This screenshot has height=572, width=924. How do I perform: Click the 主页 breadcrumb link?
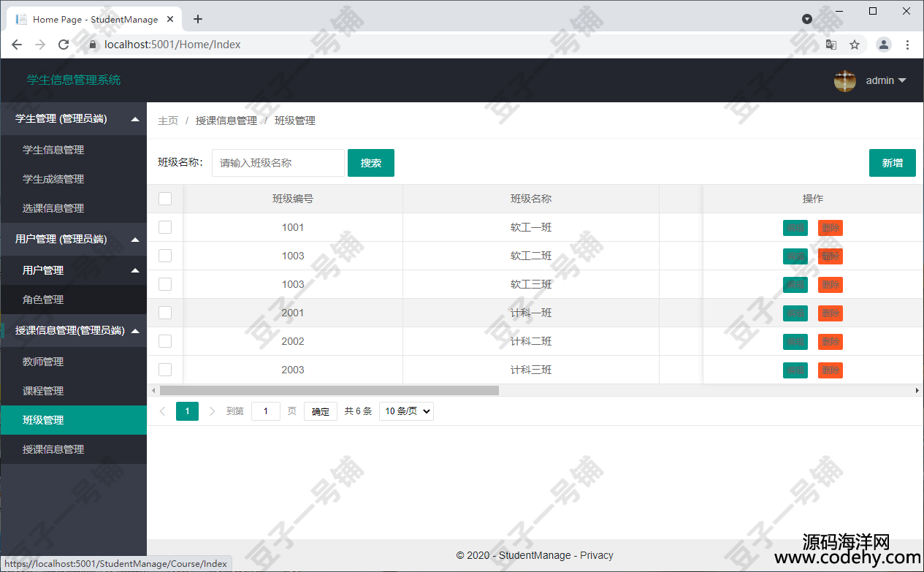(x=168, y=121)
